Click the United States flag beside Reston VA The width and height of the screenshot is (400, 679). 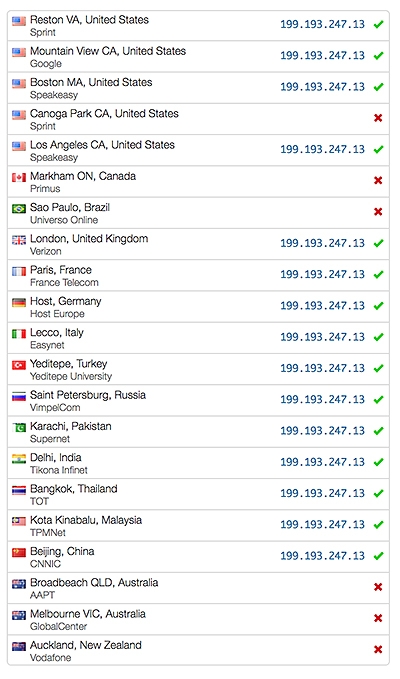point(19,21)
